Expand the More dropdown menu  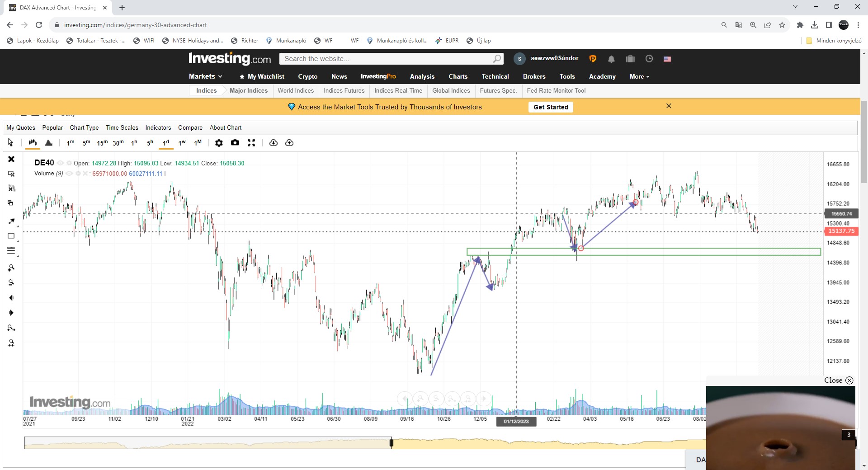(639, 76)
